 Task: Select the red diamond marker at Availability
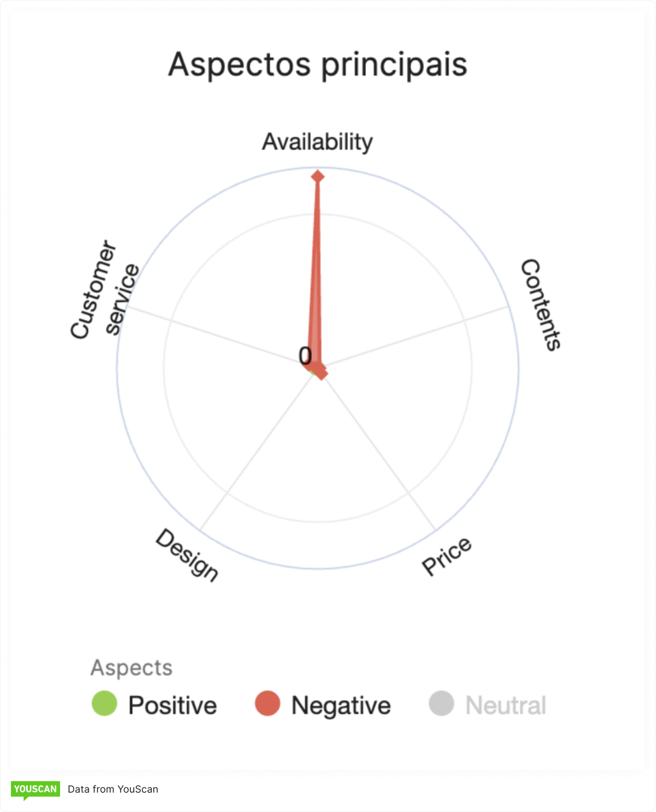tap(318, 177)
